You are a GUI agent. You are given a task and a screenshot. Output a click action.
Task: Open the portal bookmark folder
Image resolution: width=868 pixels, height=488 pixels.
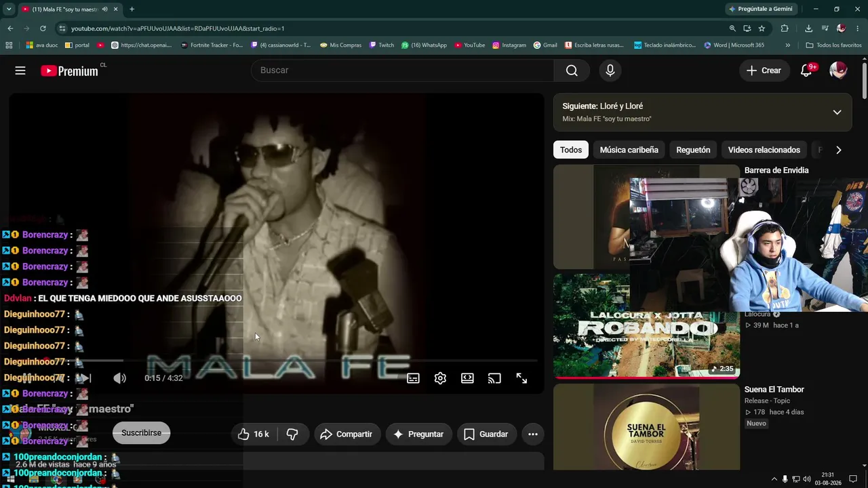pyautogui.click(x=77, y=45)
